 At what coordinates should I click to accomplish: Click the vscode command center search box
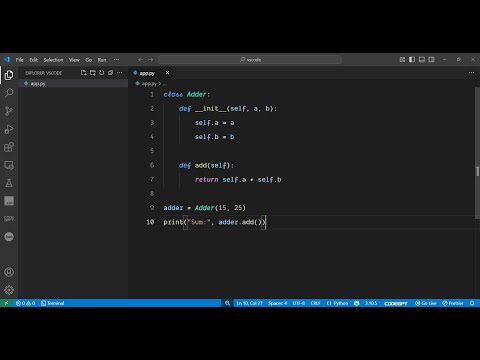(x=250, y=60)
